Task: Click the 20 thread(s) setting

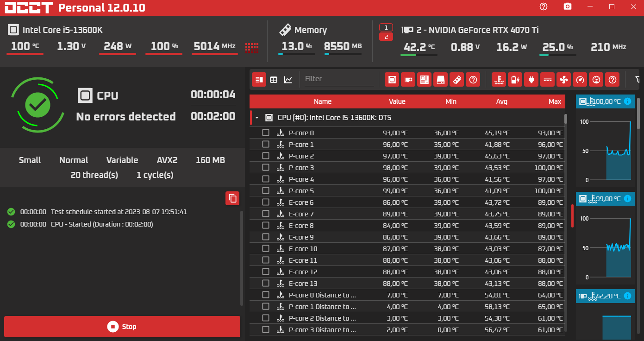Action: tap(94, 175)
